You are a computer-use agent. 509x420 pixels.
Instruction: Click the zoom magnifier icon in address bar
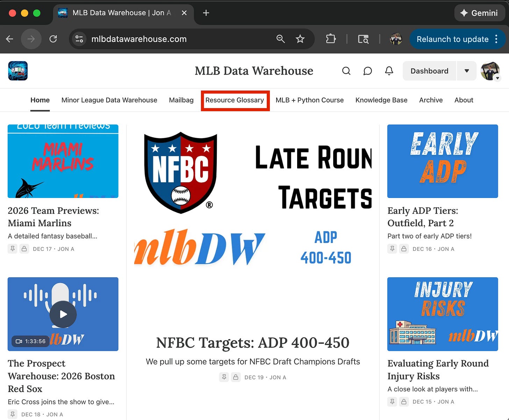coord(281,39)
